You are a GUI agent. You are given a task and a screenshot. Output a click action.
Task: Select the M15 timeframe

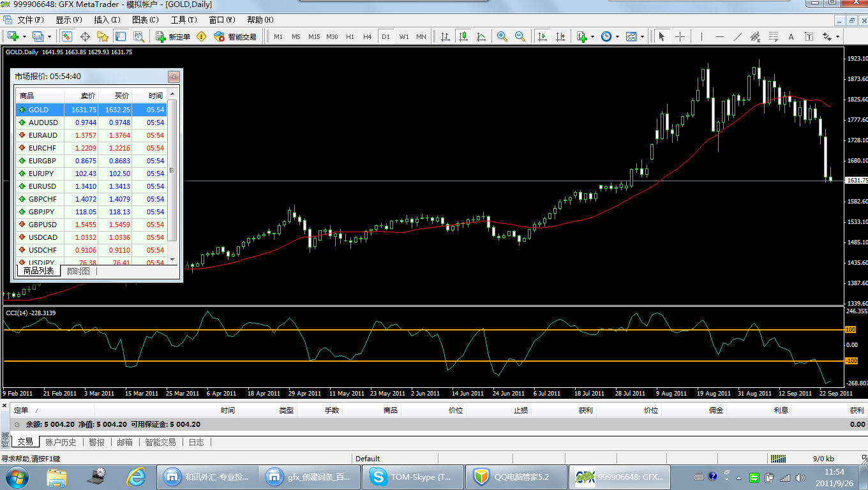pos(314,36)
